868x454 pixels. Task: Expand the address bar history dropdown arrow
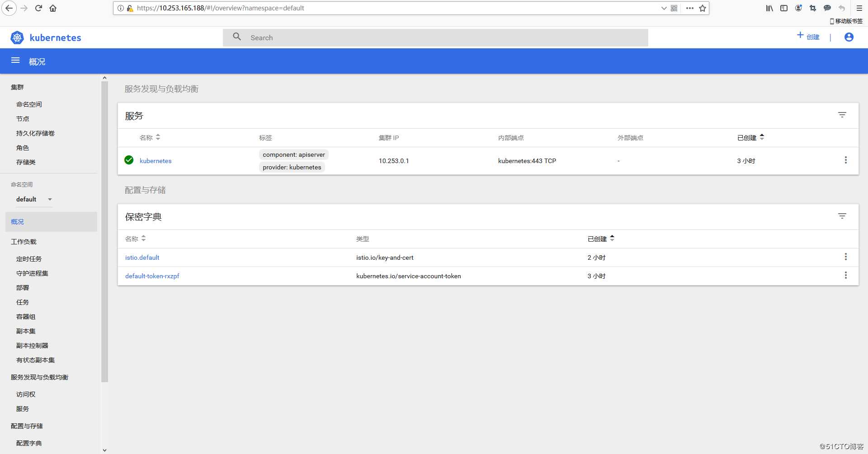tap(664, 8)
